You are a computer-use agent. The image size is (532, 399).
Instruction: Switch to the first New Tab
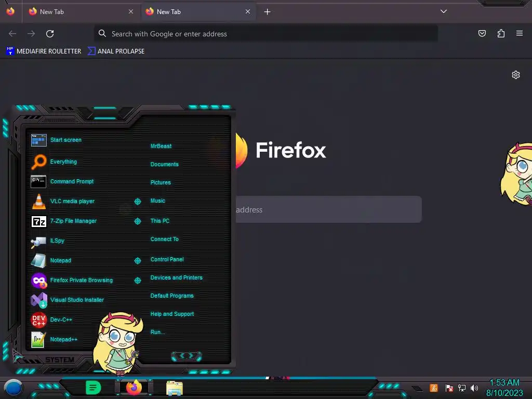pos(81,11)
